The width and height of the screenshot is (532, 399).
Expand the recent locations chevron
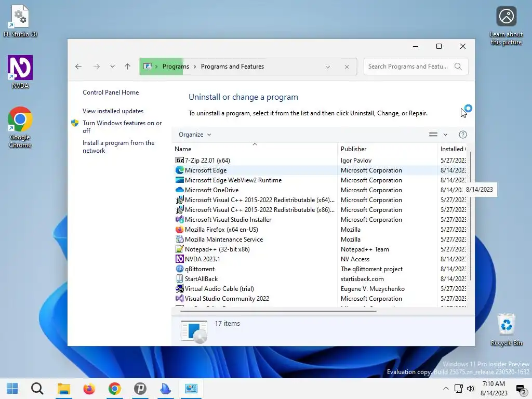click(x=112, y=66)
